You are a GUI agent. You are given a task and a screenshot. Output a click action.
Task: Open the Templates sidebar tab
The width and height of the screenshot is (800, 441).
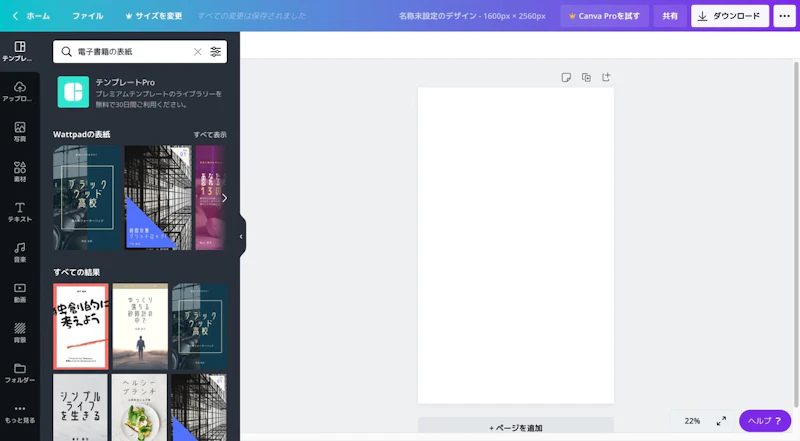point(19,52)
